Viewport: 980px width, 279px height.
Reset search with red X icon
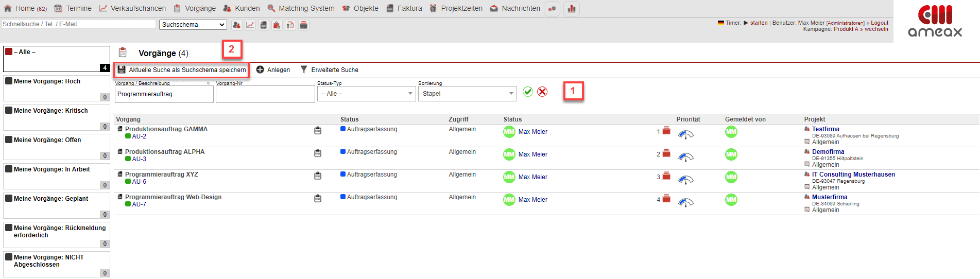[x=542, y=92]
